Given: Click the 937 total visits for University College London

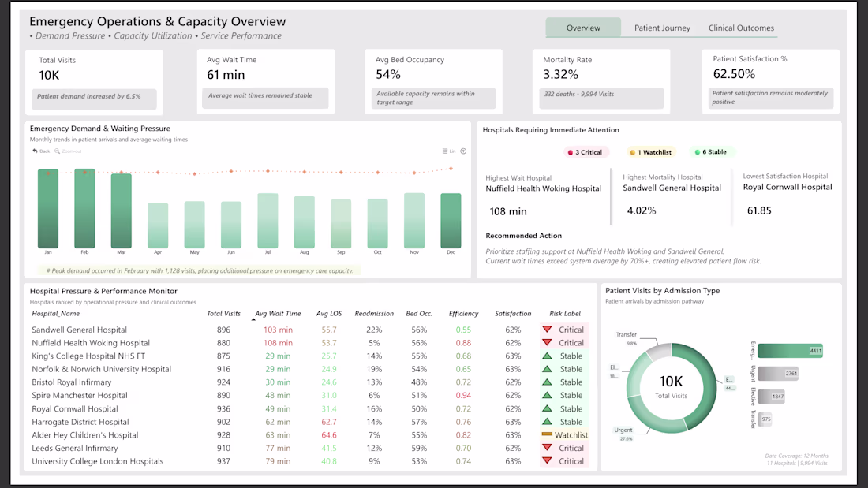Looking at the screenshot, I should pos(223,461).
